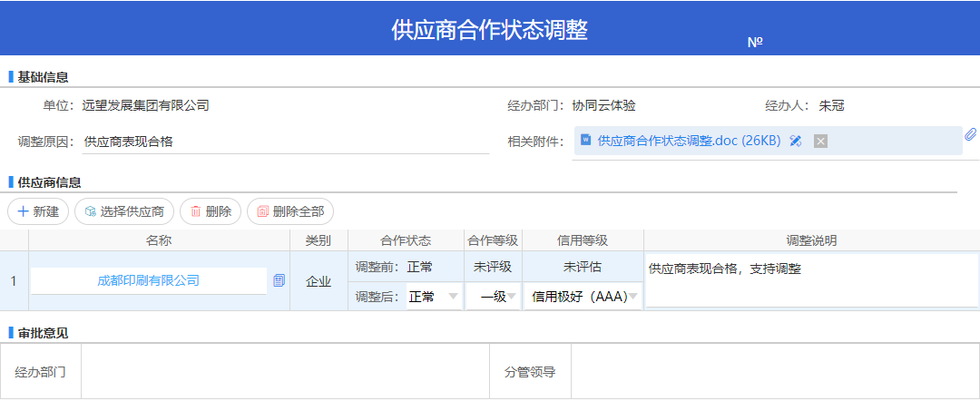Click the 信用等级 column header

pos(583,240)
